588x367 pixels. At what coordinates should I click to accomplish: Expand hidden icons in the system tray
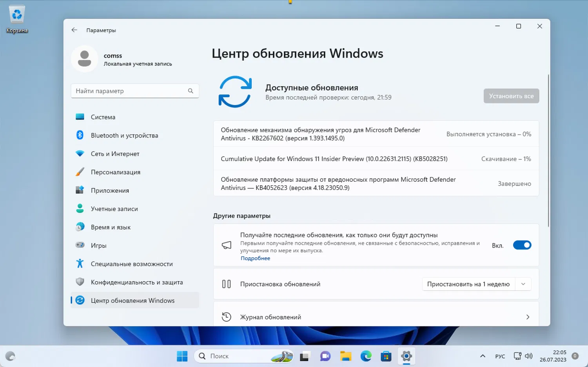(483, 356)
